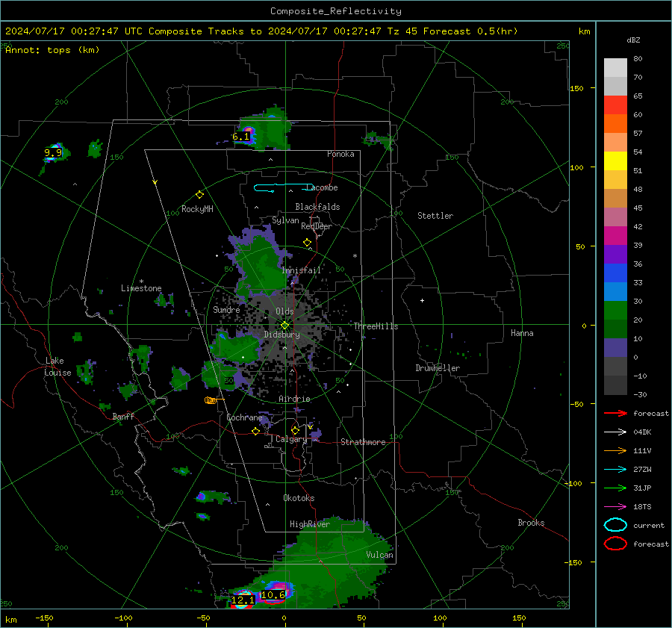Image resolution: width=672 pixels, height=628 pixels.
Task: Click the storm cell labeled 9.9
Action: [54, 152]
